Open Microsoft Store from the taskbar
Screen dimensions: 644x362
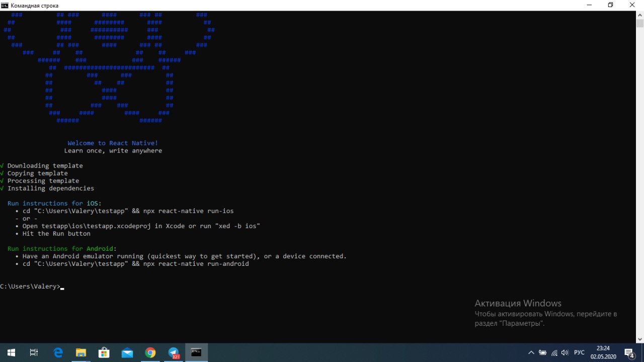click(x=104, y=352)
